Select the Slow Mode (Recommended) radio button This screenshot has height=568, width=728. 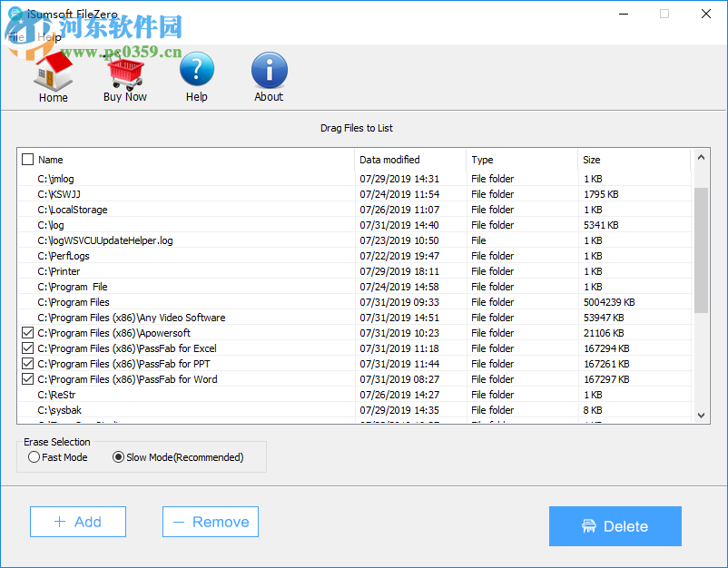click(118, 457)
